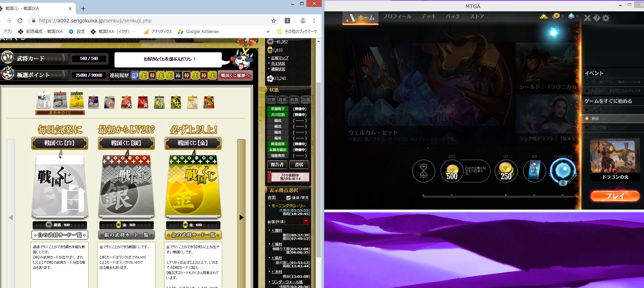Select the yellow 天上 lottery icon
Screen dimensions: 644x288
176,102
